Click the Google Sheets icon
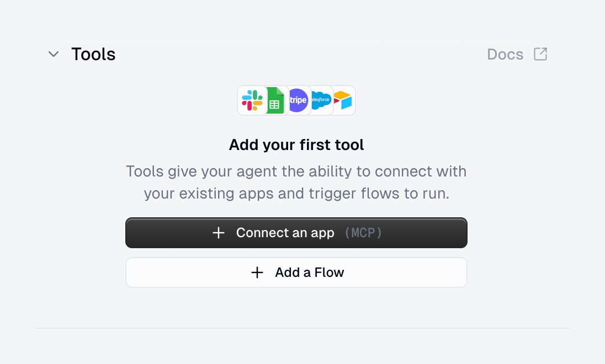605x364 pixels. pyautogui.click(x=275, y=100)
